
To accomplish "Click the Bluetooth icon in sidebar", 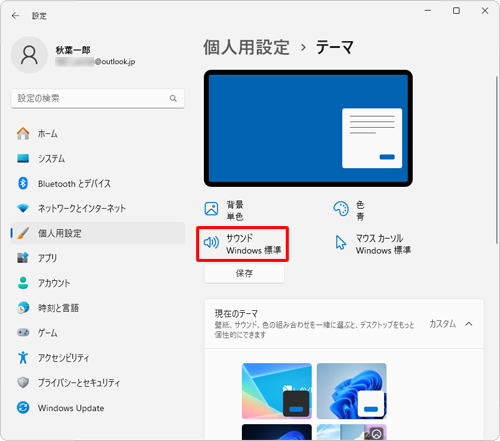I will coord(23,183).
